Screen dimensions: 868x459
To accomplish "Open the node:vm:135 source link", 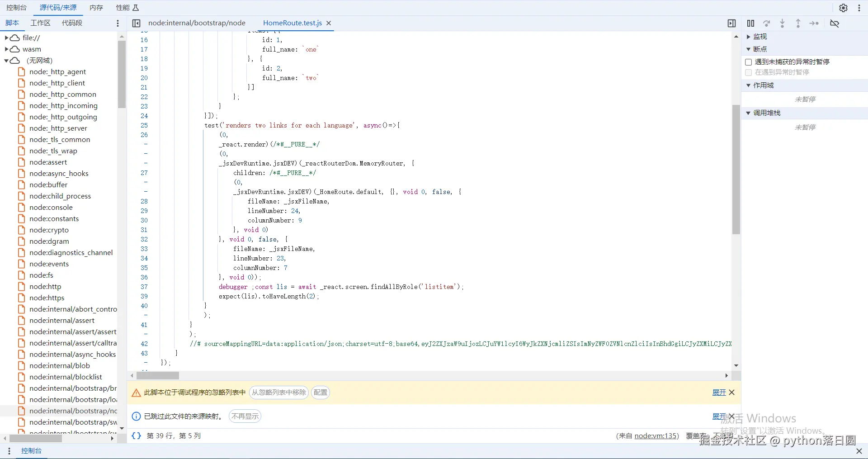I will [x=656, y=436].
